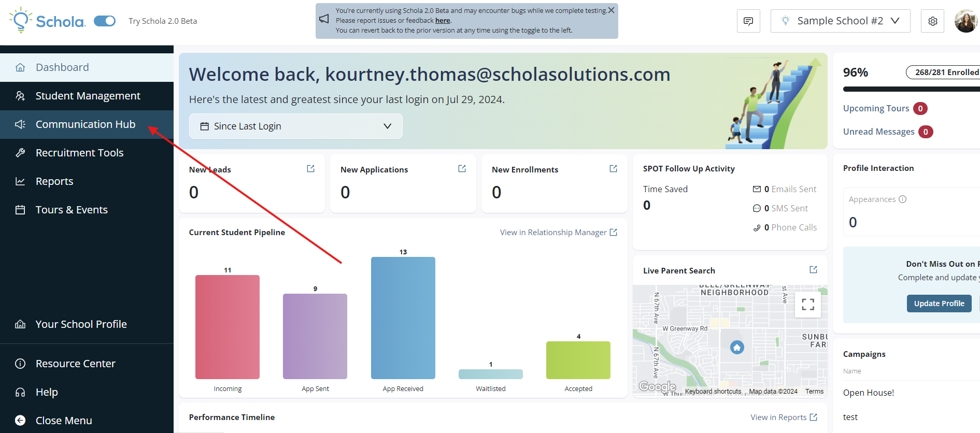Open the Help menu item
980x433 pixels.
[x=87, y=392]
